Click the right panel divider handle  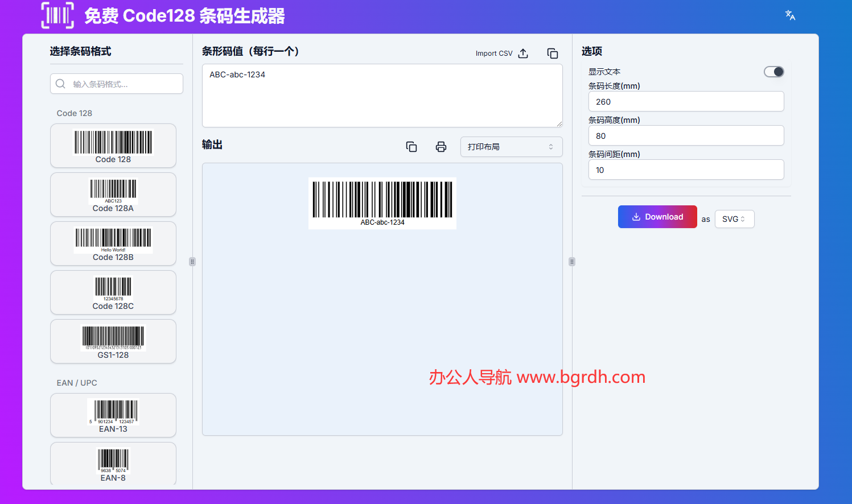pos(572,262)
